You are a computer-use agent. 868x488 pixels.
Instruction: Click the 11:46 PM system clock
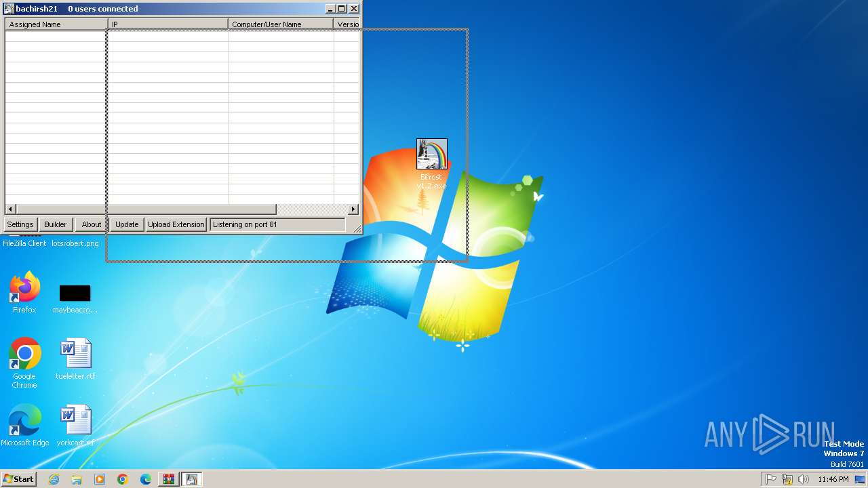click(x=833, y=479)
